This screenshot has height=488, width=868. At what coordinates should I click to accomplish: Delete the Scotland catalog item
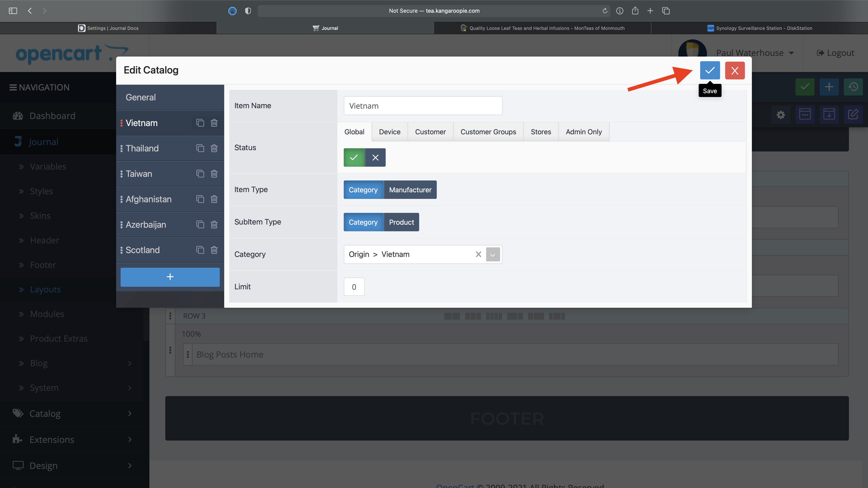click(x=214, y=250)
